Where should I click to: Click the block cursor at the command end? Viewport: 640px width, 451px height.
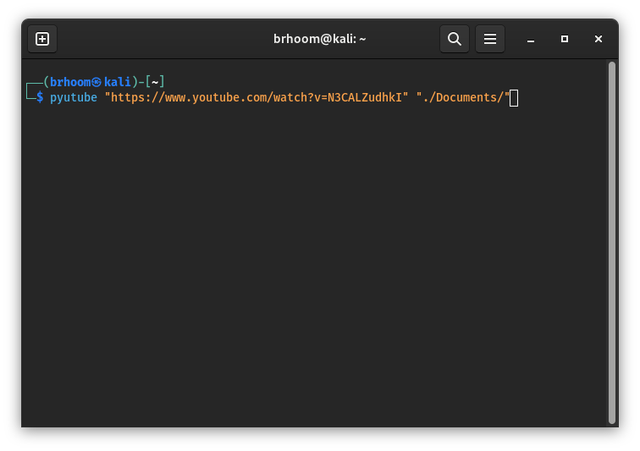pos(514,97)
